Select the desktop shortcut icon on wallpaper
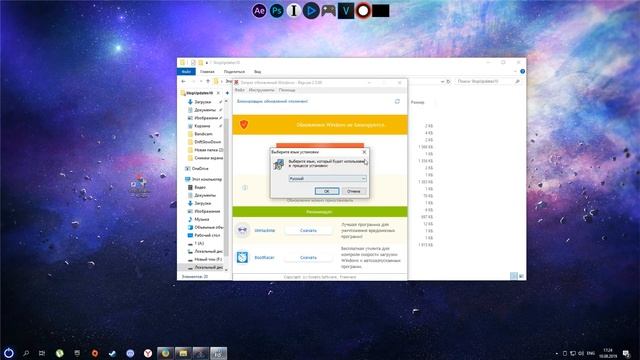The width and height of the screenshot is (640, 360). (139, 187)
